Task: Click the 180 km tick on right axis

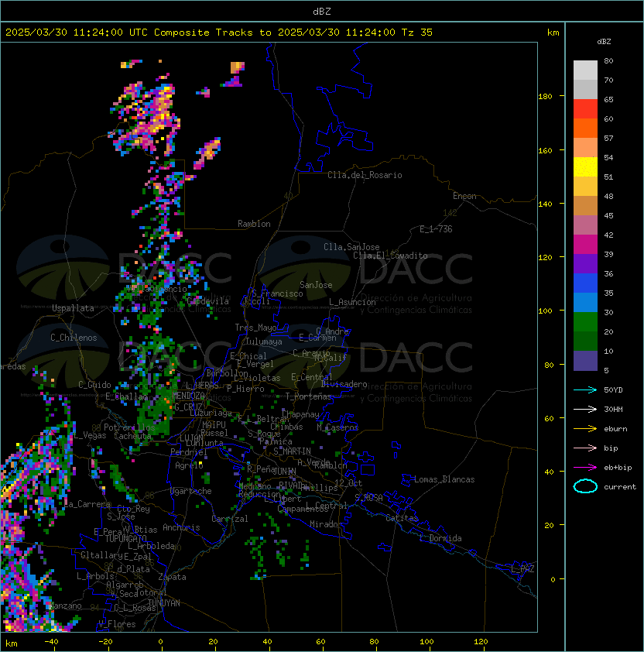Action: tap(545, 97)
